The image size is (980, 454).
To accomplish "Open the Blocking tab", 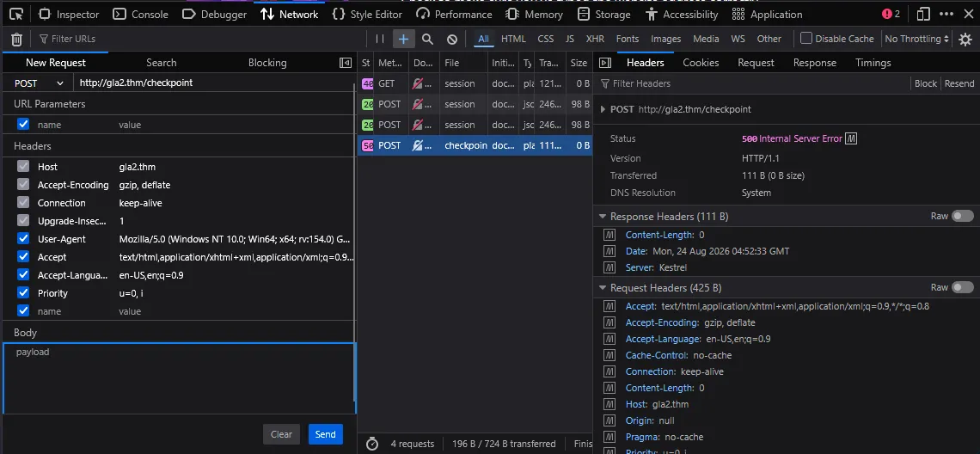I will click(x=267, y=63).
